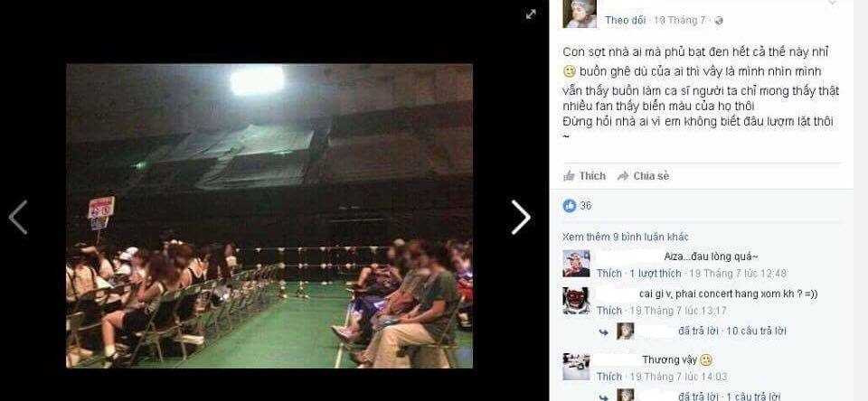Like the 'Thương vậy' comment

coord(609,377)
